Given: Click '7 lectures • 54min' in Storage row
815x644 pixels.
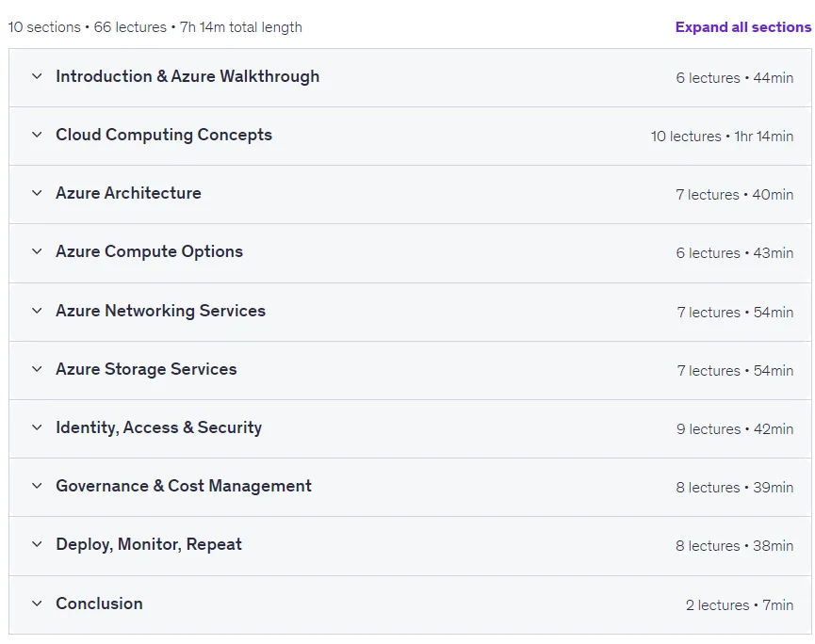Looking at the screenshot, I should tap(735, 371).
